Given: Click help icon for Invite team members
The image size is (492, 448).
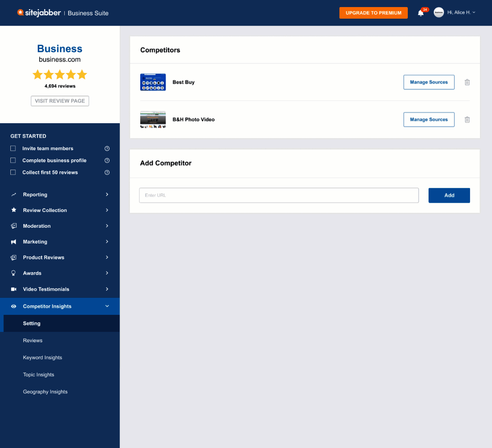Looking at the screenshot, I should coord(107,149).
